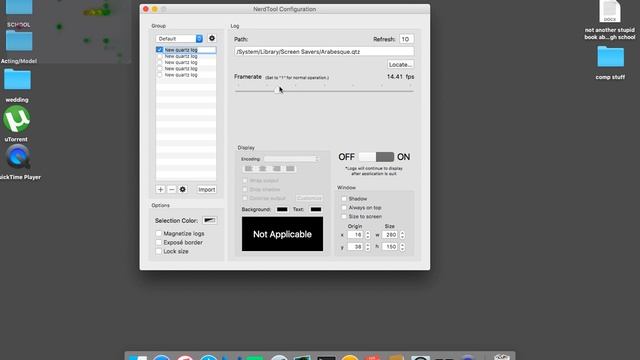The width and height of the screenshot is (640, 360).
Task: Open the Text color swatch
Action: click(x=316, y=209)
